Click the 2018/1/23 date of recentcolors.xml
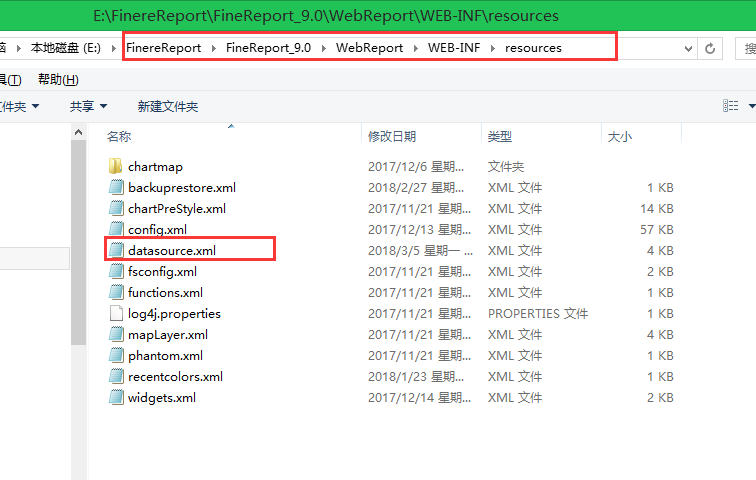 pyautogui.click(x=416, y=376)
